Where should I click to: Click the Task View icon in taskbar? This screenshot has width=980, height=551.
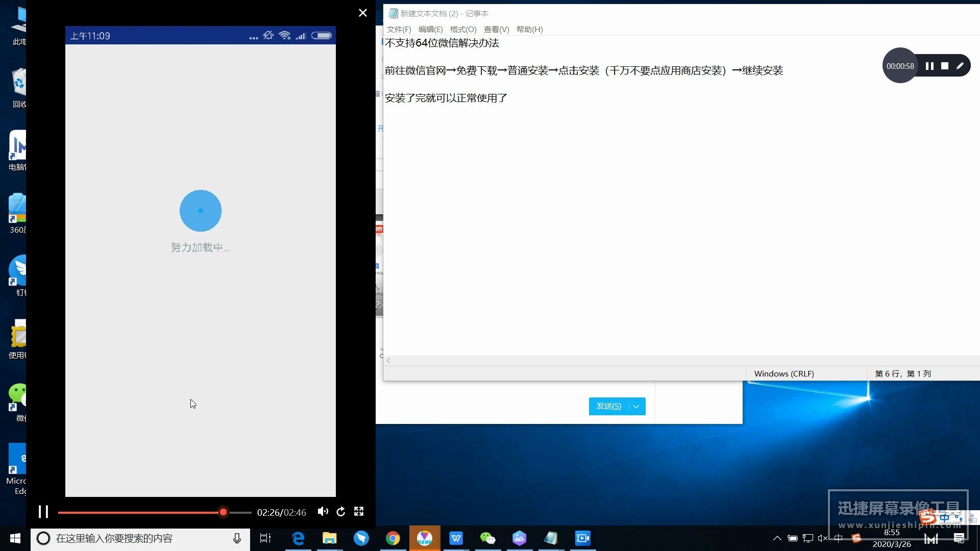pos(264,538)
